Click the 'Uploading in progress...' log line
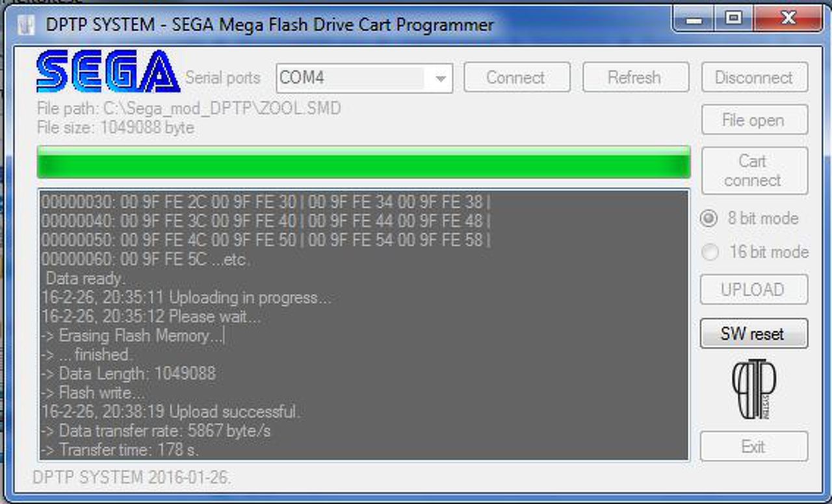 tap(186, 298)
